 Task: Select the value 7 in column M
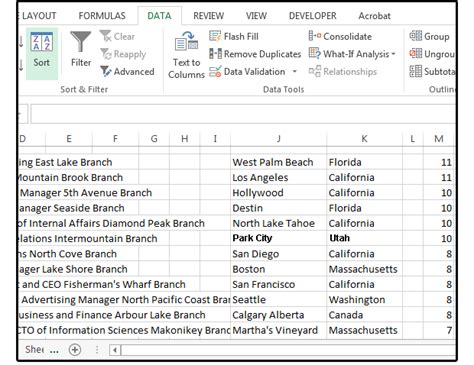point(439,330)
